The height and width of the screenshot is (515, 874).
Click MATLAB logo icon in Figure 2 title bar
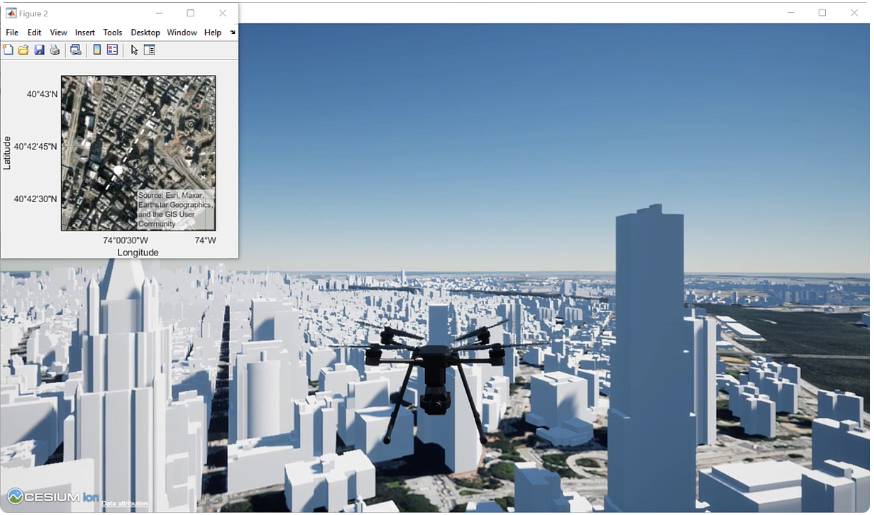coord(11,13)
